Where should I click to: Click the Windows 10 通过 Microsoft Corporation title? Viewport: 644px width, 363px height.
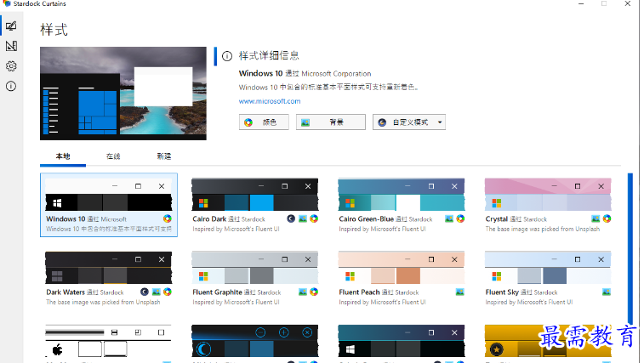[x=305, y=73]
